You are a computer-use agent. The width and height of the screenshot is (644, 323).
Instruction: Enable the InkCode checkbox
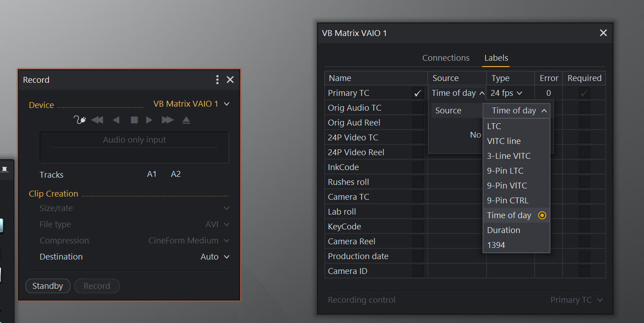coord(418,167)
